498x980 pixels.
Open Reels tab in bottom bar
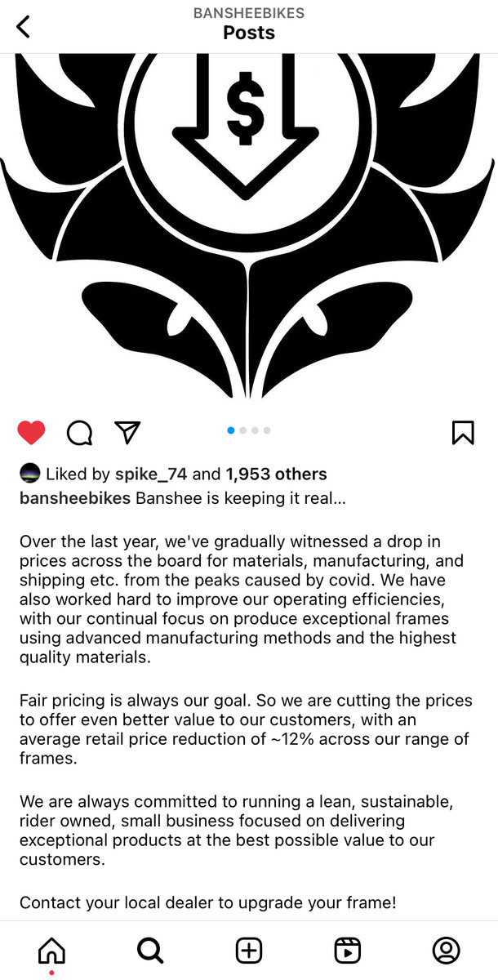pyautogui.click(x=348, y=950)
